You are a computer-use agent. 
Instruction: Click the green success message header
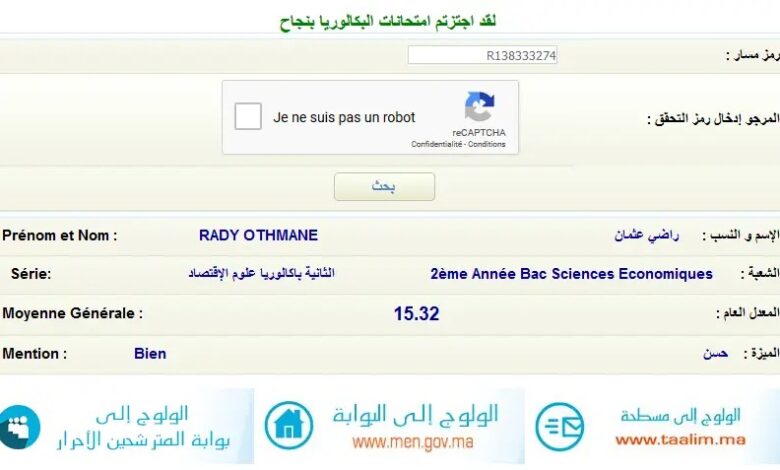point(390,21)
